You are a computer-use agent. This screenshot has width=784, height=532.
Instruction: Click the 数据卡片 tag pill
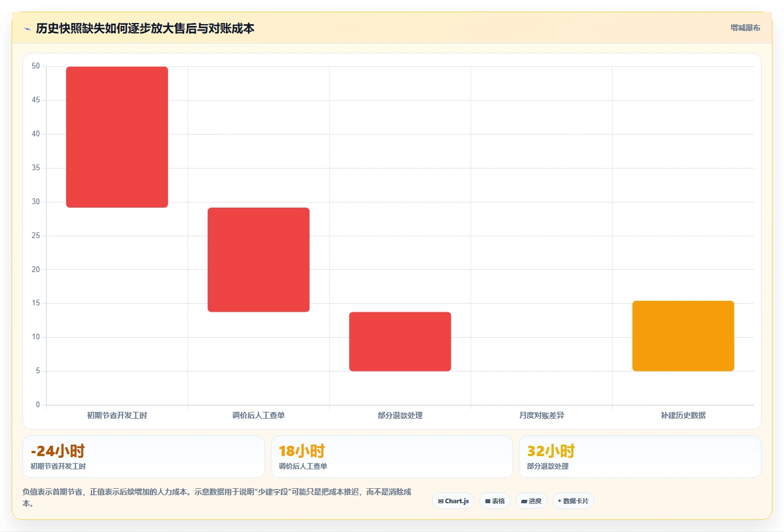tap(573, 501)
